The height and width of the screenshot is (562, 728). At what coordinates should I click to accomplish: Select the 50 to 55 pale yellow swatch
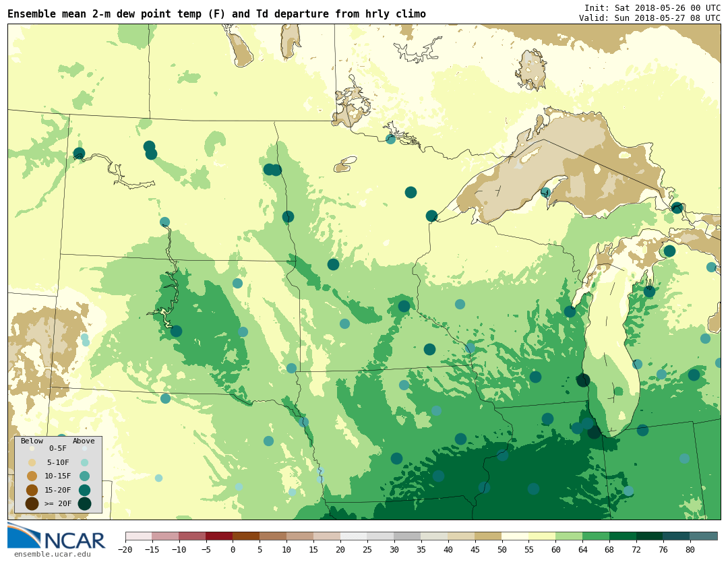coord(516,536)
